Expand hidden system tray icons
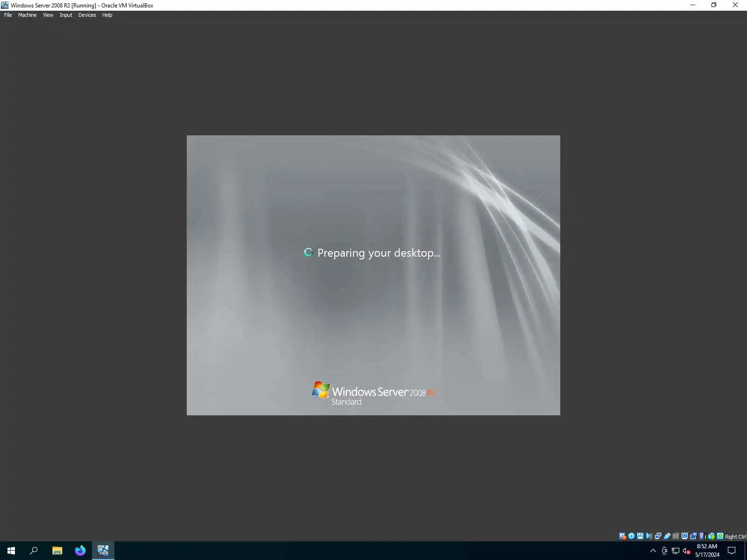 653,551
